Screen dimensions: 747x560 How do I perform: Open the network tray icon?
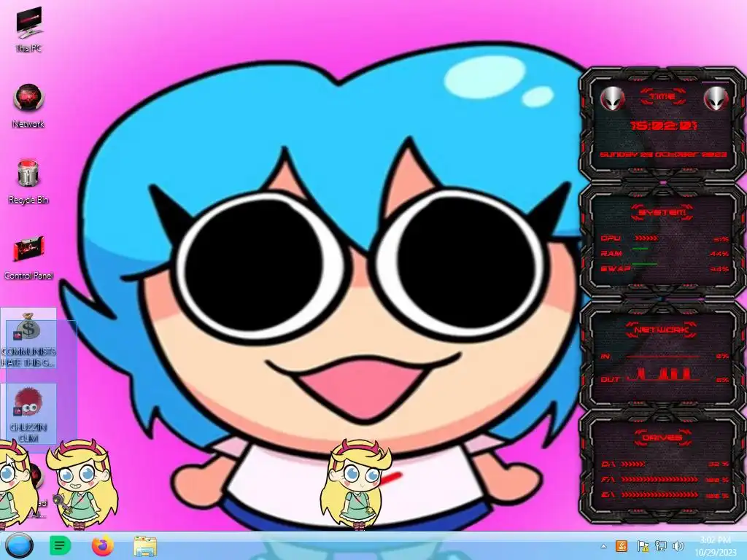tap(660, 546)
